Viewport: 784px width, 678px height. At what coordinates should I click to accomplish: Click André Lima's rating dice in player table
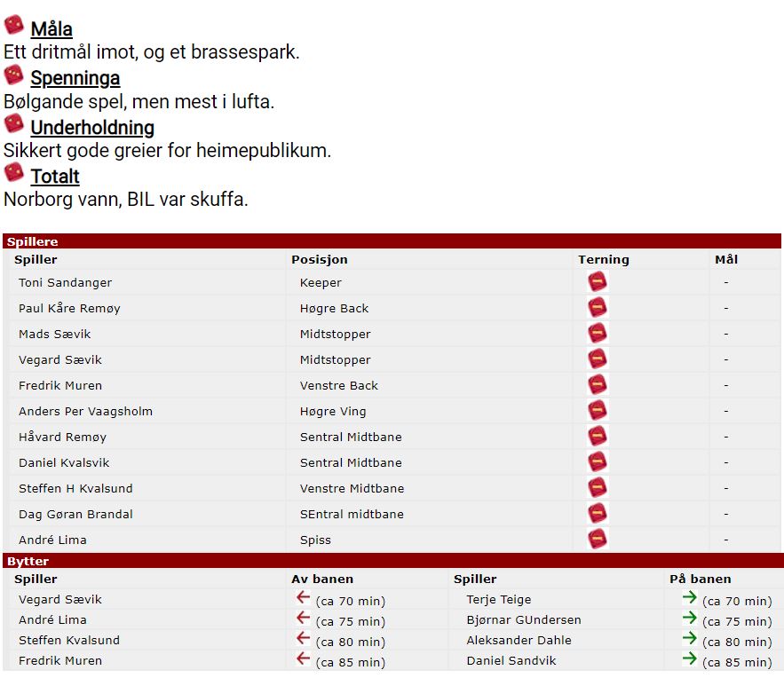pos(597,539)
